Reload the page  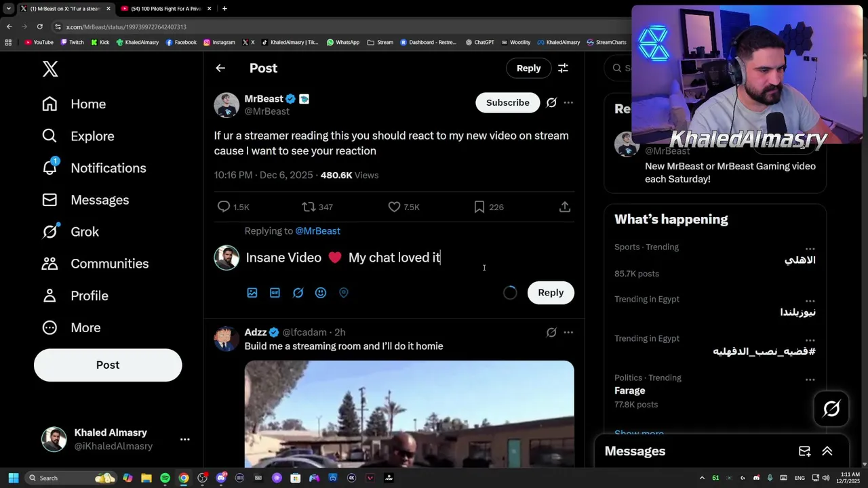[x=40, y=26]
